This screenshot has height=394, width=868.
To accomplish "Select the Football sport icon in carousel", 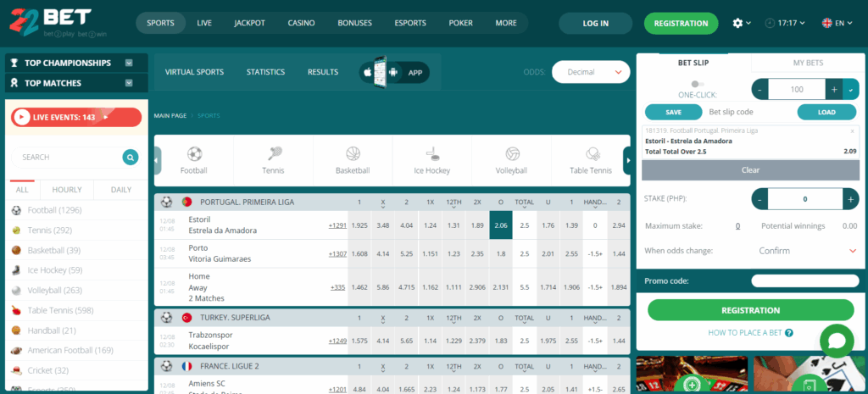I will coord(194,153).
